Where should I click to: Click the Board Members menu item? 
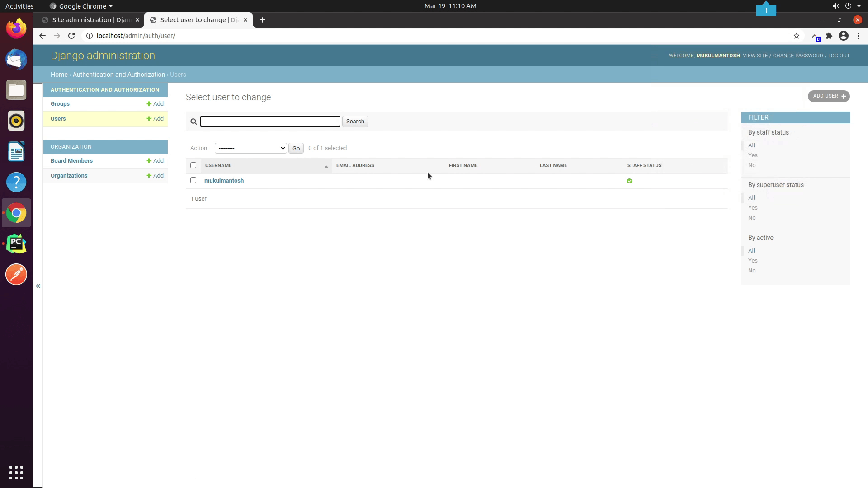coord(71,160)
